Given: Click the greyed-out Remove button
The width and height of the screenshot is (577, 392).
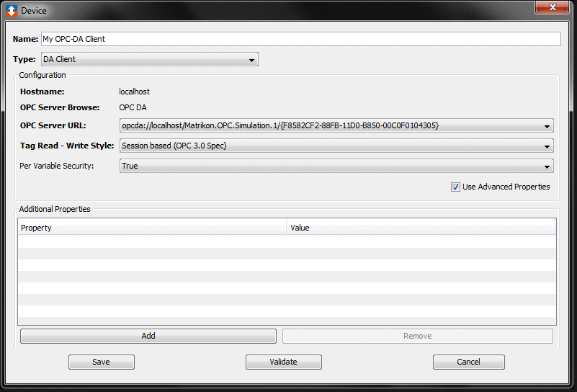Looking at the screenshot, I should coord(417,337).
